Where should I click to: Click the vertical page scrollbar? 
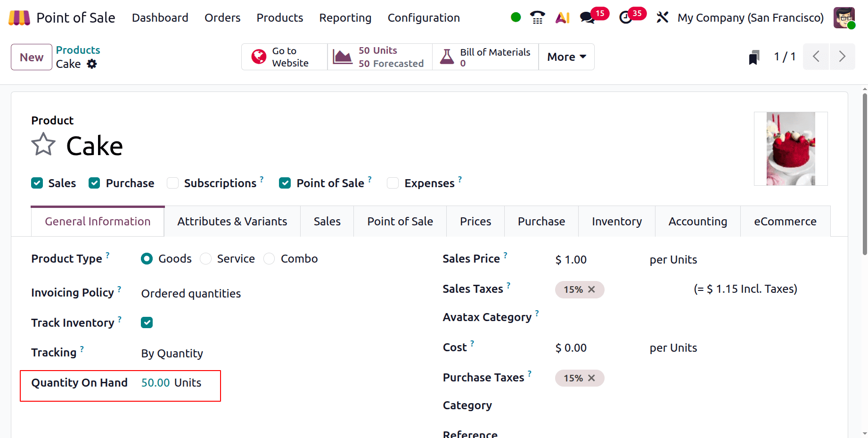pos(865,174)
